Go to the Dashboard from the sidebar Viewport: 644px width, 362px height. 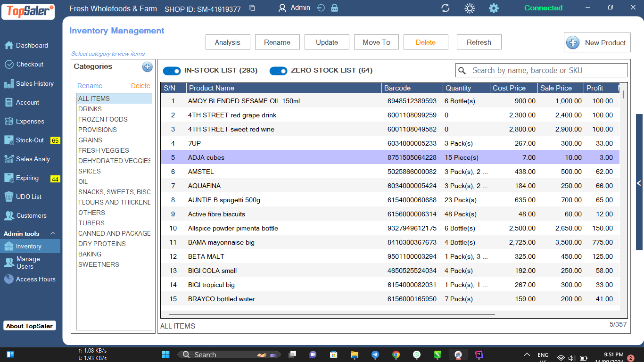pos(30,45)
